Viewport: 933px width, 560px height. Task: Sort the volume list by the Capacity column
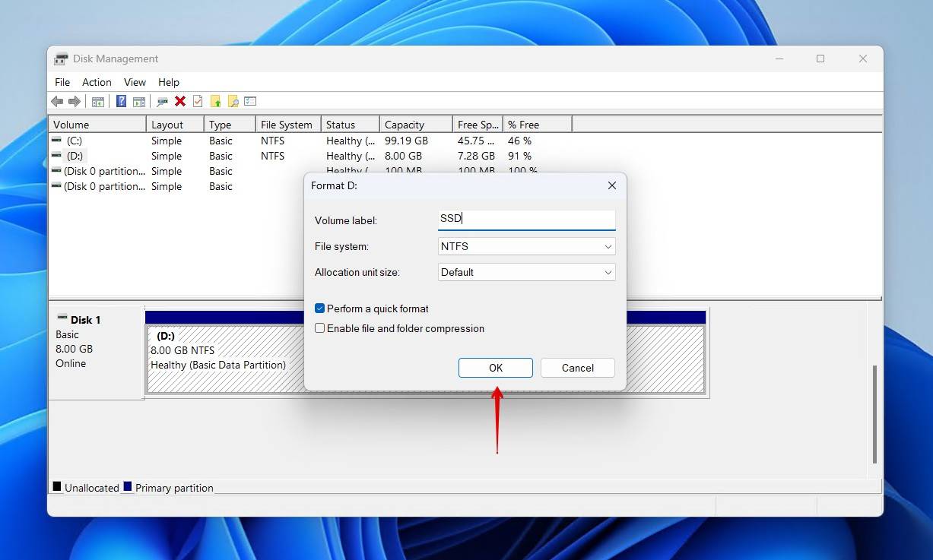[405, 125]
